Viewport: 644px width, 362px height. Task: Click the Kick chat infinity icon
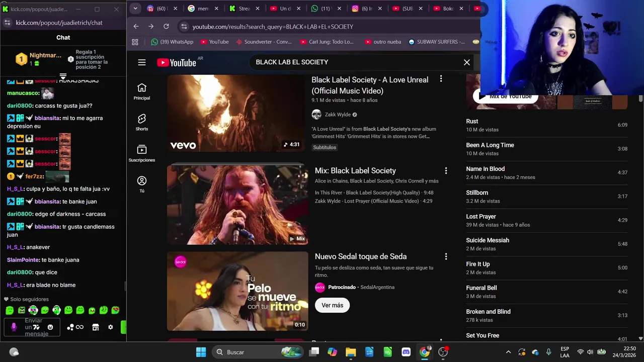coord(79,327)
